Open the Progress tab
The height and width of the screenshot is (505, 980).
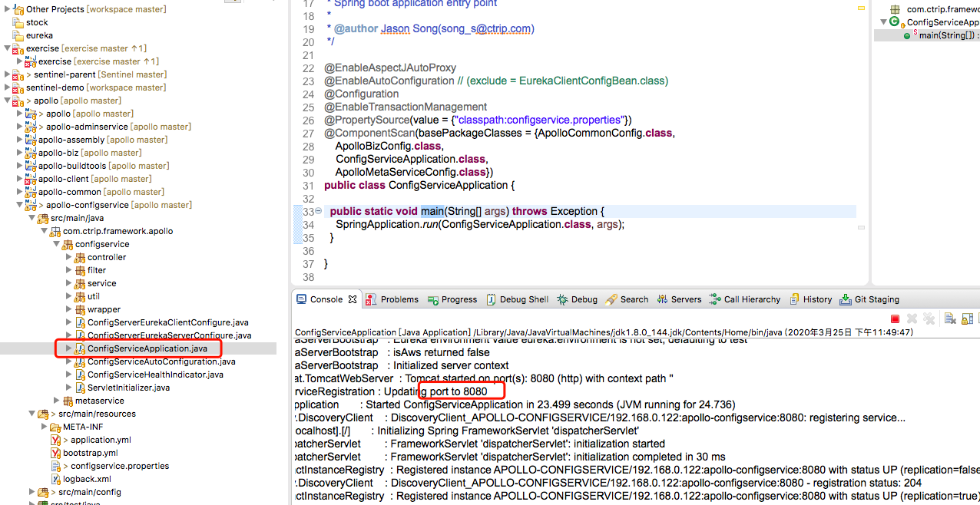pos(452,299)
